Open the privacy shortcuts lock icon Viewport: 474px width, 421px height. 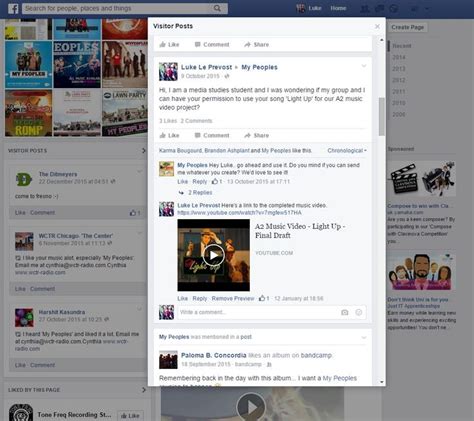click(414, 9)
